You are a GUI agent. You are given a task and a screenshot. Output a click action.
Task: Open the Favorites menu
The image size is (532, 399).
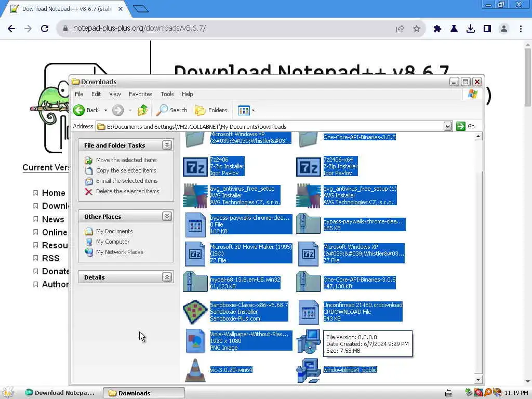140,94
